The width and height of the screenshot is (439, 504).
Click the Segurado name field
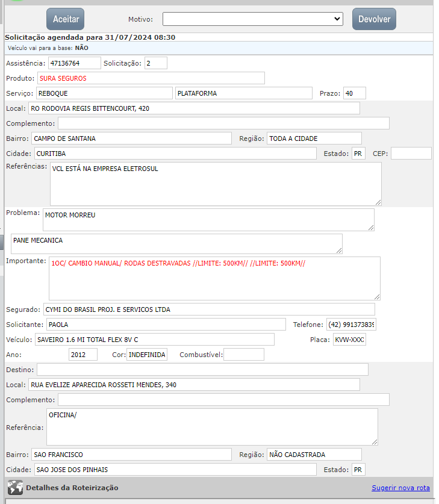coord(208,310)
